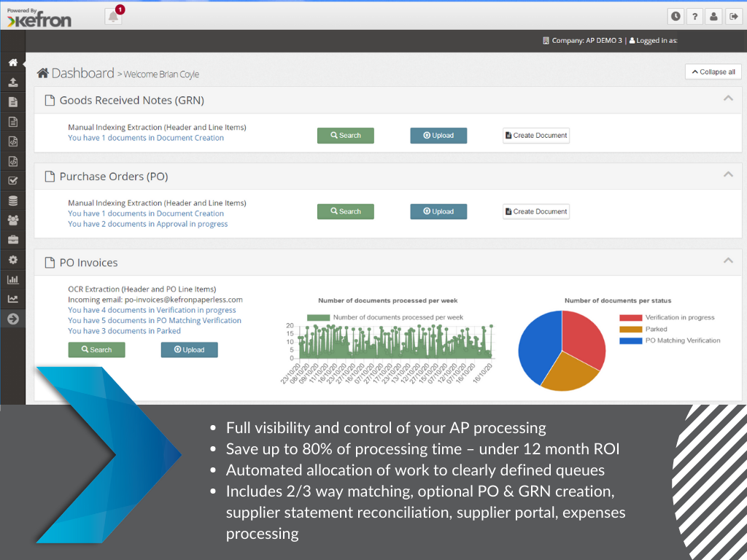Click the help question mark icon

694,16
